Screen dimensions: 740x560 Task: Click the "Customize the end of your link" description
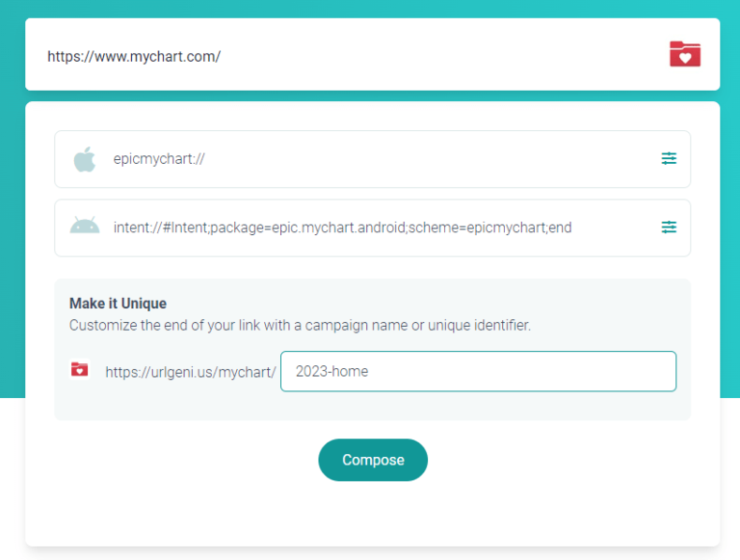click(x=300, y=326)
